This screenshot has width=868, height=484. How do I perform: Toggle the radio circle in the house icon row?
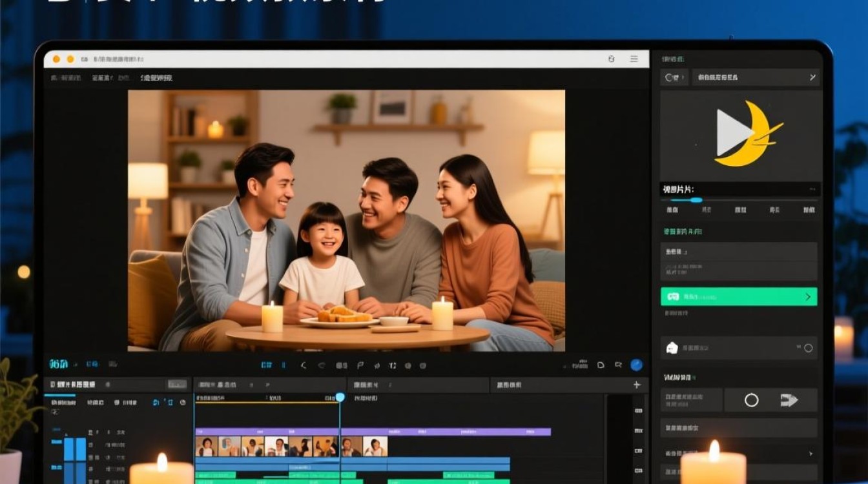pyautogui.click(x=808, y=348)
